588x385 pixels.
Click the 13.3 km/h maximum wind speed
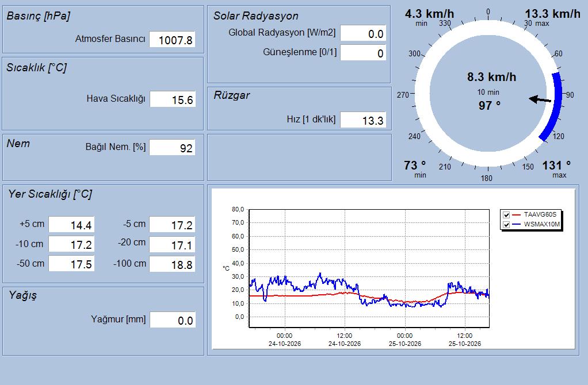(552, 14)
